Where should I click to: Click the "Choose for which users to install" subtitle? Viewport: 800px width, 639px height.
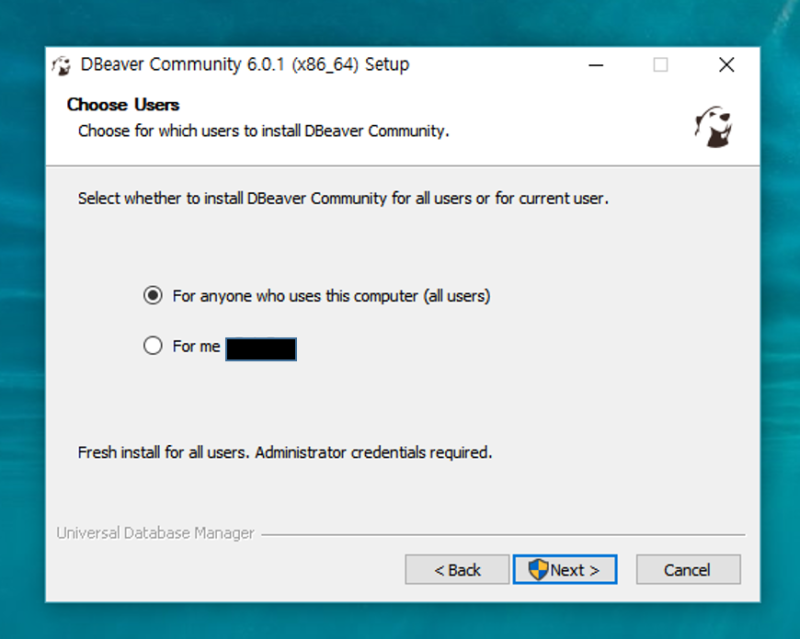[x=263, y=131]
